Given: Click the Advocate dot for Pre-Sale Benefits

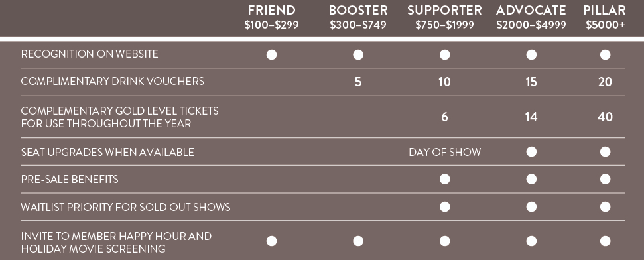Looking at the screenshot, I should pyautogui.click(x=531, y=179).
